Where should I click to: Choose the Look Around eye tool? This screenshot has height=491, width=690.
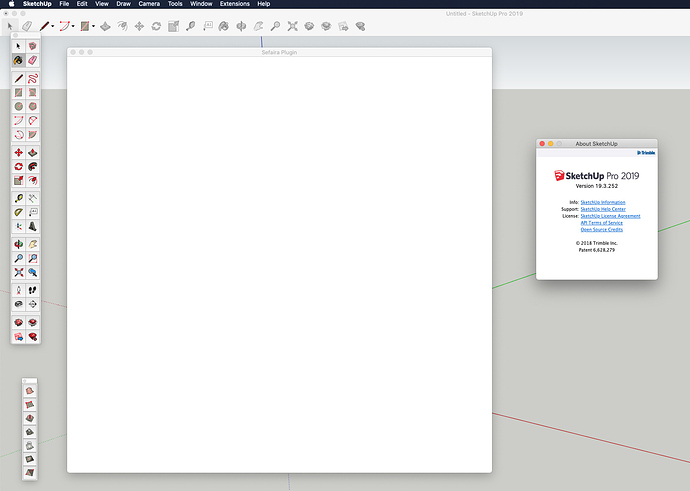18,304
